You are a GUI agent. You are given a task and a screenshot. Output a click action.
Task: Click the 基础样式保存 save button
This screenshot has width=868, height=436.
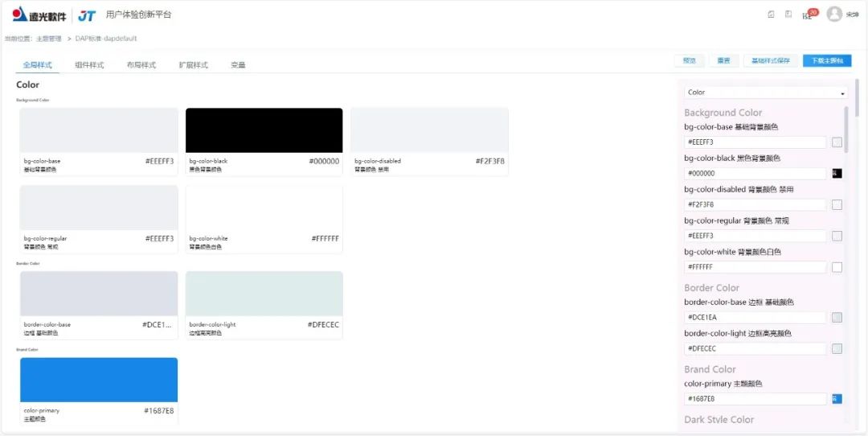tap(771, 61)
